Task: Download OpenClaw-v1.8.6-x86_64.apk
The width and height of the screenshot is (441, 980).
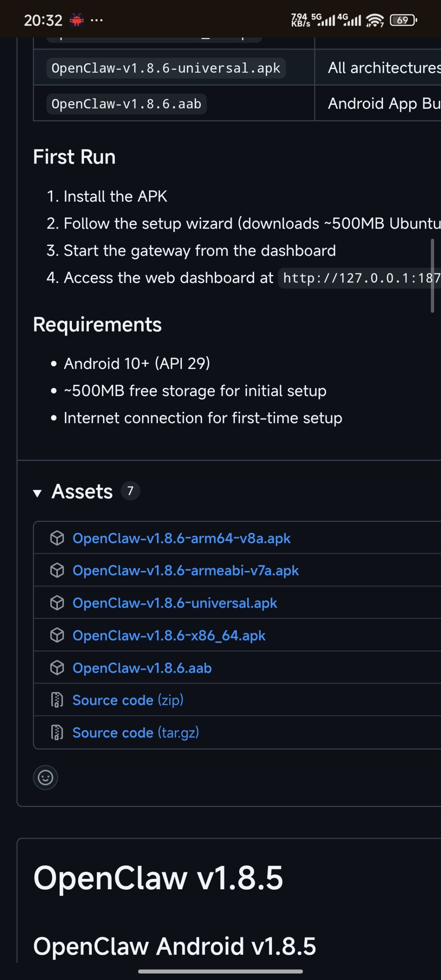Action: (169, 635)
